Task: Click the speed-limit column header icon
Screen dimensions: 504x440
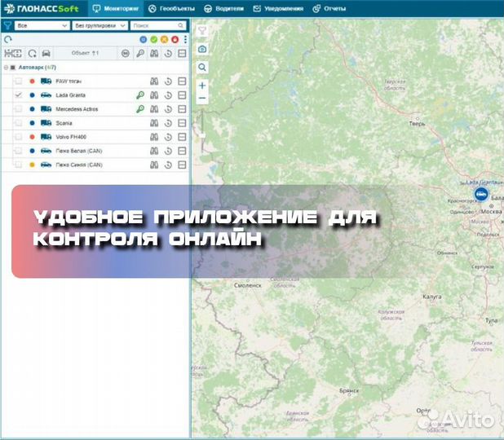Action: coord(126,53)
